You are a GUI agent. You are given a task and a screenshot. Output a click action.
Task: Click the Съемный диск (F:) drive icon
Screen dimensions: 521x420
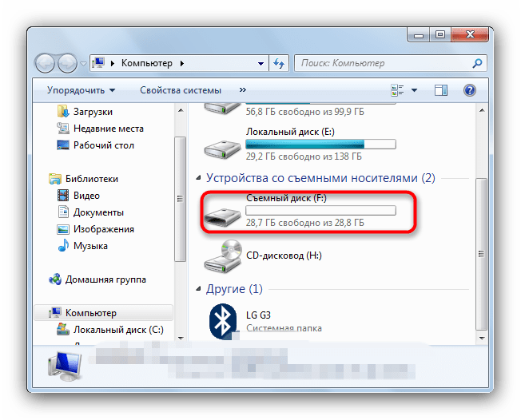pos(222,216)
